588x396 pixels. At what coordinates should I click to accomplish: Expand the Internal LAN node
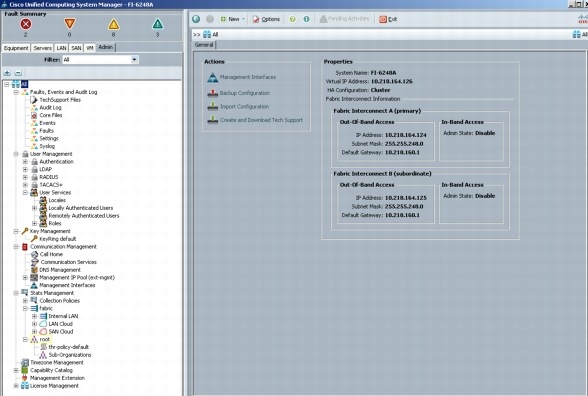pos(34,316)
